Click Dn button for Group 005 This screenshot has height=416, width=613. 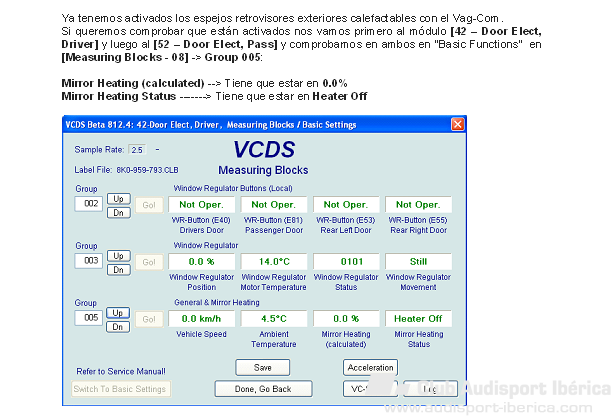(x=118, y=327)
